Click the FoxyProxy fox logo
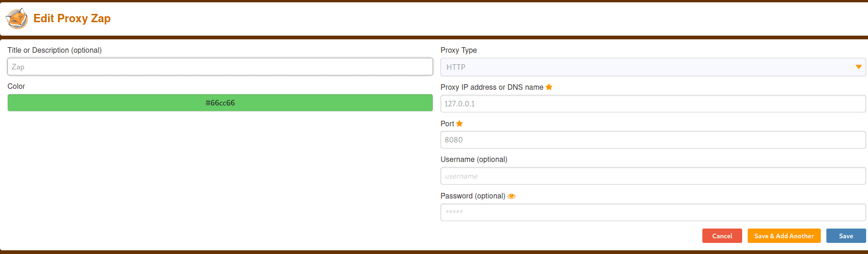 [x=17, y=19]
